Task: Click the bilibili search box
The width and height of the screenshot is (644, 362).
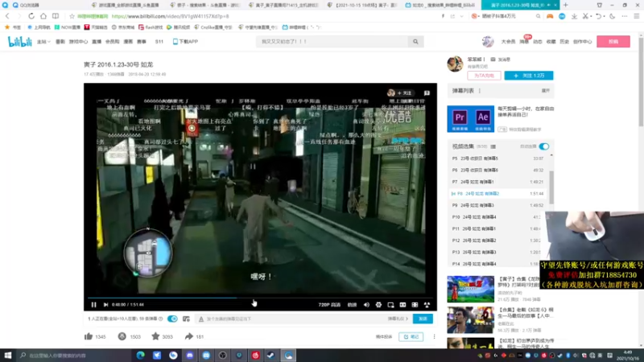Action: coord(332,42)
